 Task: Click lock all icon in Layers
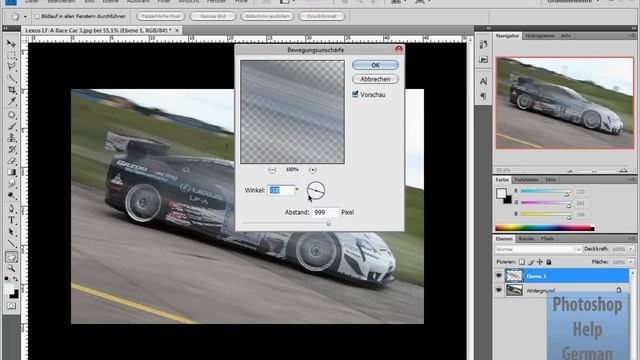pos(549,262)
